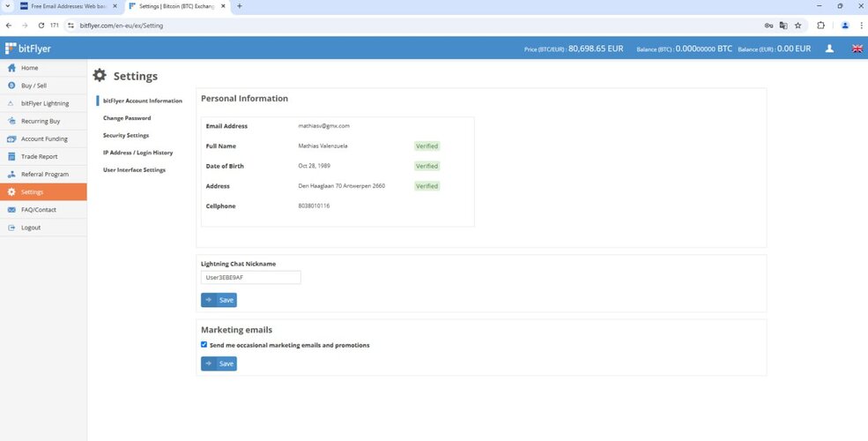Screen dimensions: 868x441
Task: Click the date of birth Oct 28, 1989
Action: pos(314,166)
